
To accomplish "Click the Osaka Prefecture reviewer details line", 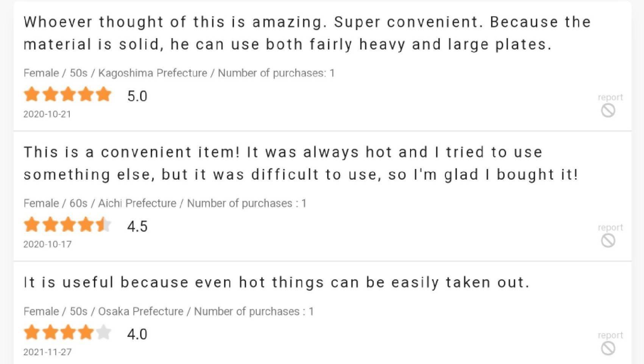I will point(168,311).
